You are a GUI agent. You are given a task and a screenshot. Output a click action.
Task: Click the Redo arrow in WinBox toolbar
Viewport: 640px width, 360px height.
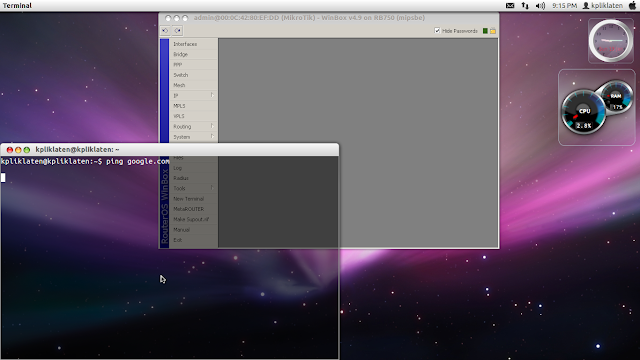(178, 31)
